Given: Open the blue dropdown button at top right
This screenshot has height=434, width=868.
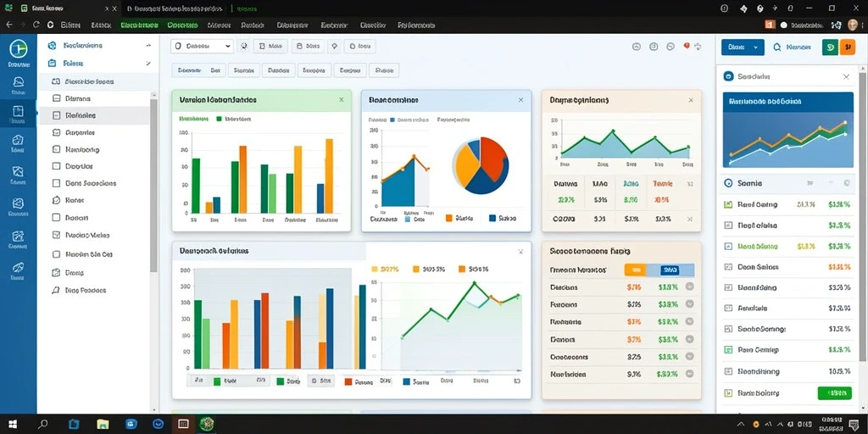Looking at the screenshot, I should click(743, 47).
